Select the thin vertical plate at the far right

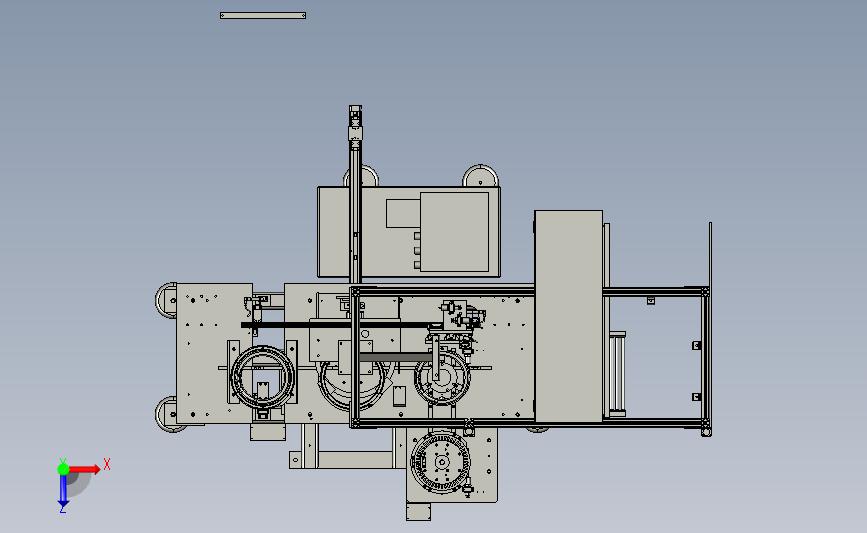pos(710,255)
